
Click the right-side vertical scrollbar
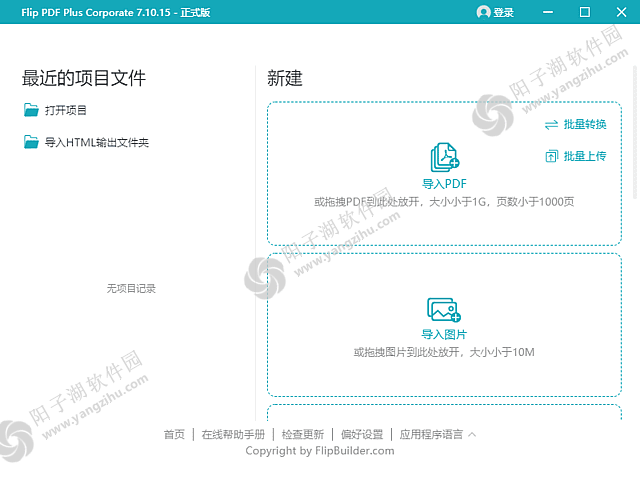pyautogui.click(x=635, y=133)
